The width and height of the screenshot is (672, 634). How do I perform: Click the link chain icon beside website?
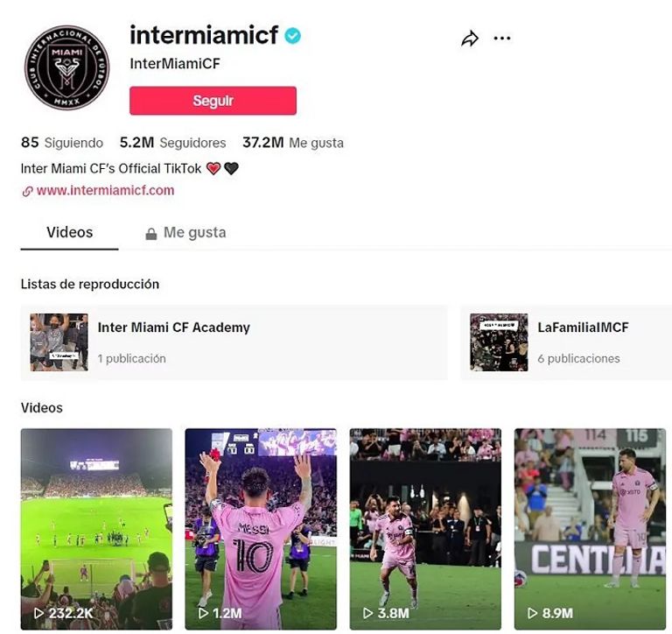coord(27,191)
